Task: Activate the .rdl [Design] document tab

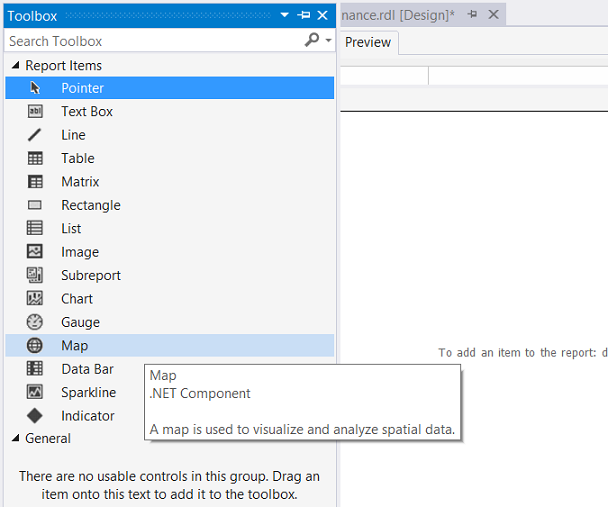Action: pos(398,15)
